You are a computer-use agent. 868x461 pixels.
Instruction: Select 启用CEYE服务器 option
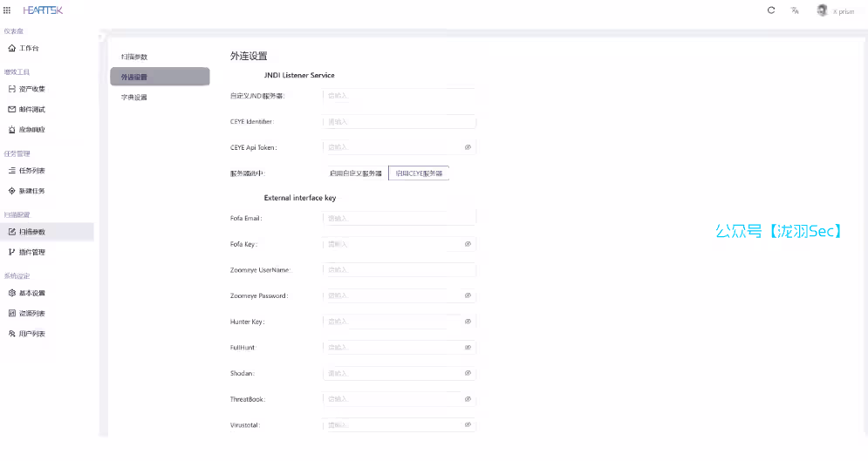pyautogui.click(x=419, y=173)
